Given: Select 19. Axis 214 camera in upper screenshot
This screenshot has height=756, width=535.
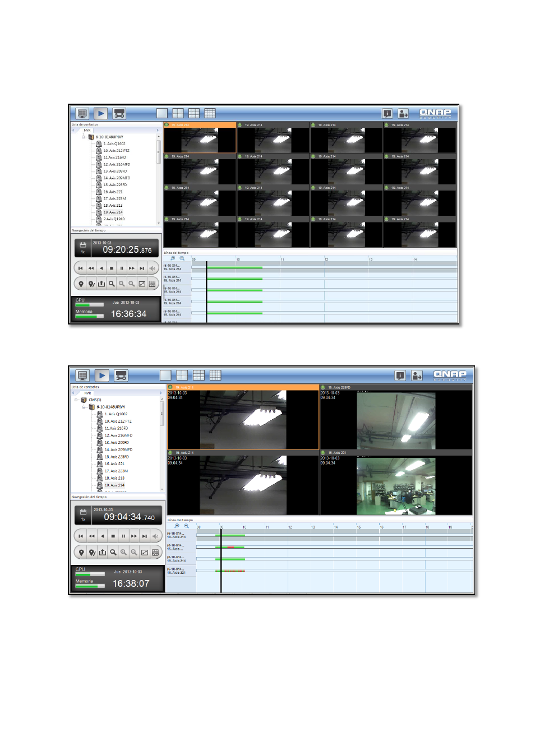Looking at the screenshot, I should pyautogui.click(x=113, y=212).
